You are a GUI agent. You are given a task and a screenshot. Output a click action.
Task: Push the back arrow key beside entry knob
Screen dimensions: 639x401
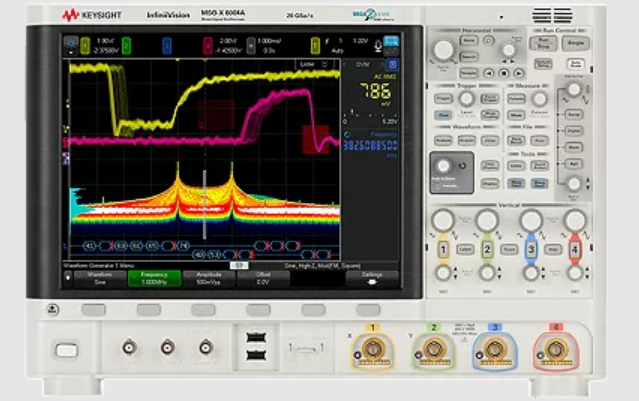(x=462, y=166)
